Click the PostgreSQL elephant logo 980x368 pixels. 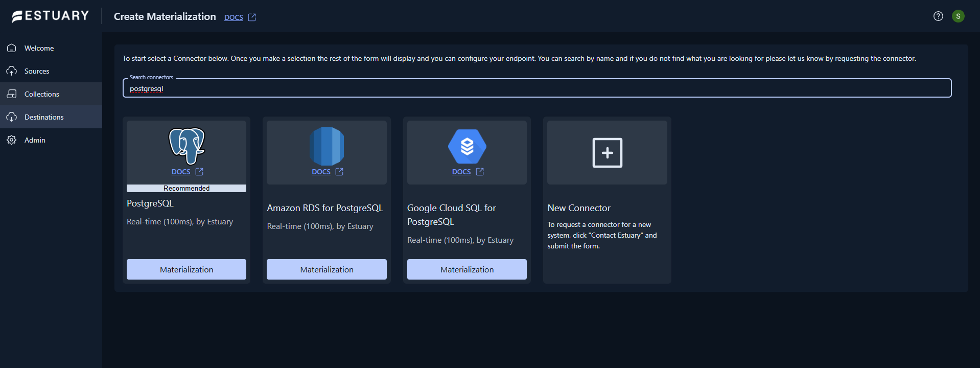click(186, 146)
